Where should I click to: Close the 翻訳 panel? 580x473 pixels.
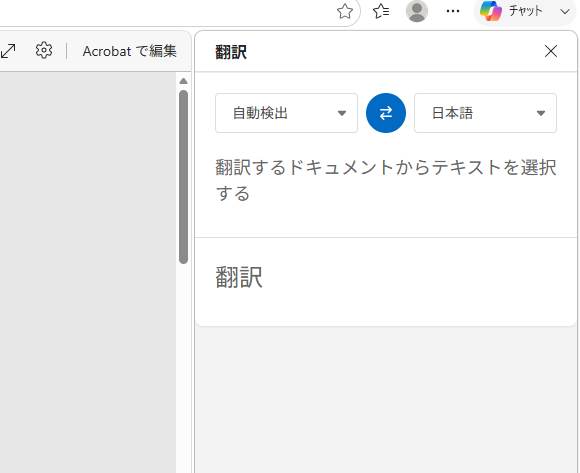551,51
